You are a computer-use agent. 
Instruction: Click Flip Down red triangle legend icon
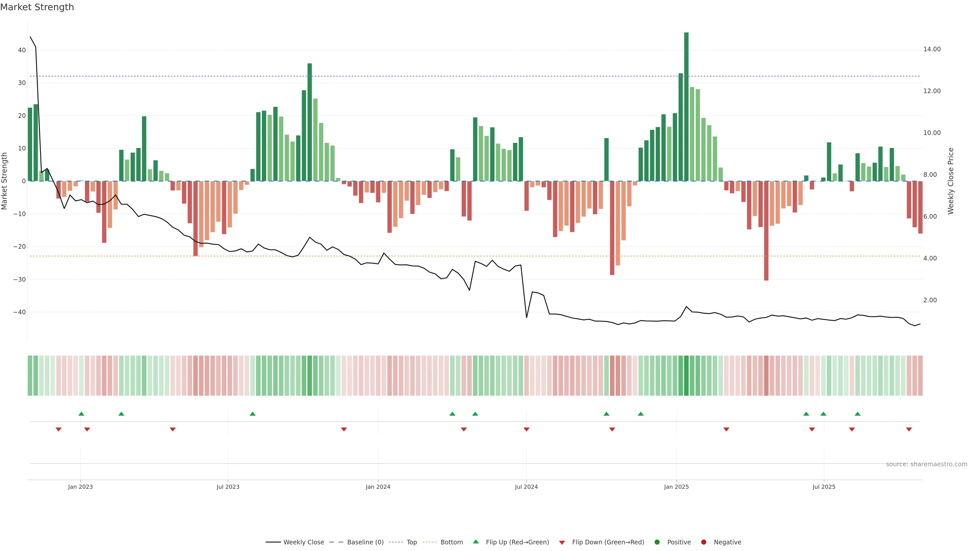click(x=562, y=542)
